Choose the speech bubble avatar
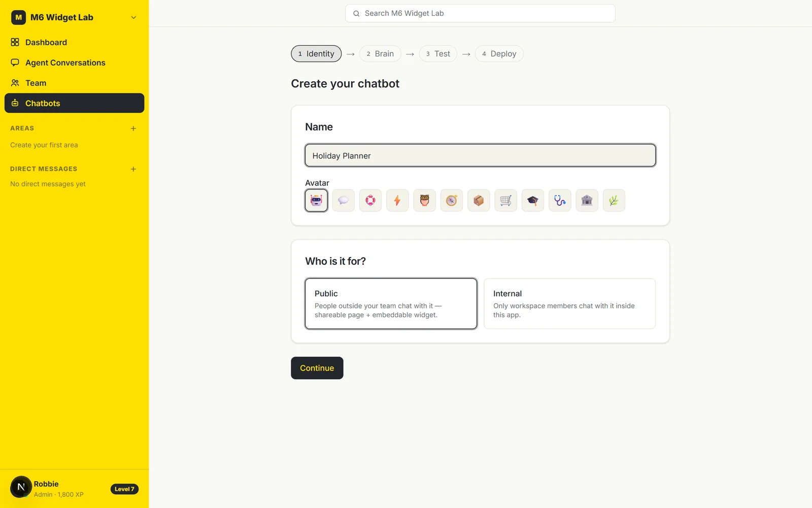 344,200
